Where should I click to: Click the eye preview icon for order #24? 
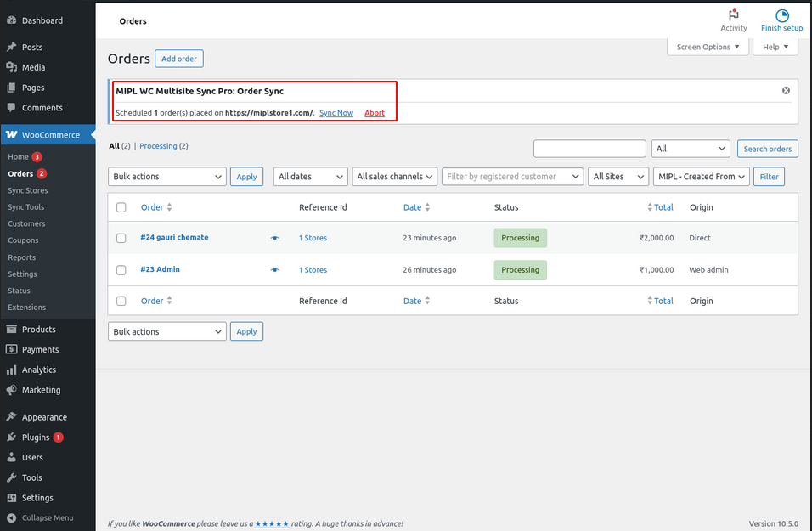[274, 238]
